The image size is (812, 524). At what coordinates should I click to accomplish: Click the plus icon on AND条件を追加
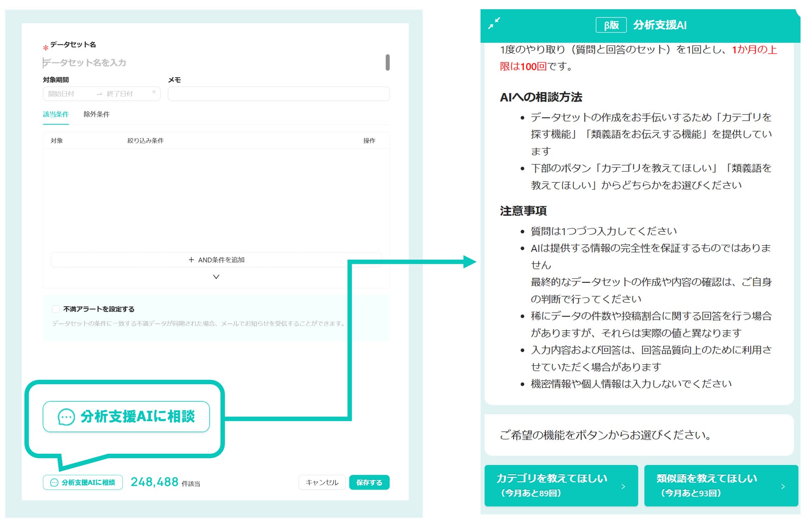[x=191, y=260]
